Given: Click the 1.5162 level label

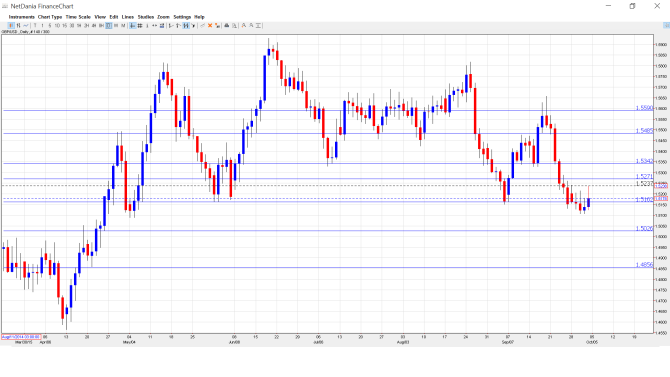Looking at the screenshot, I should click(644, 200).
